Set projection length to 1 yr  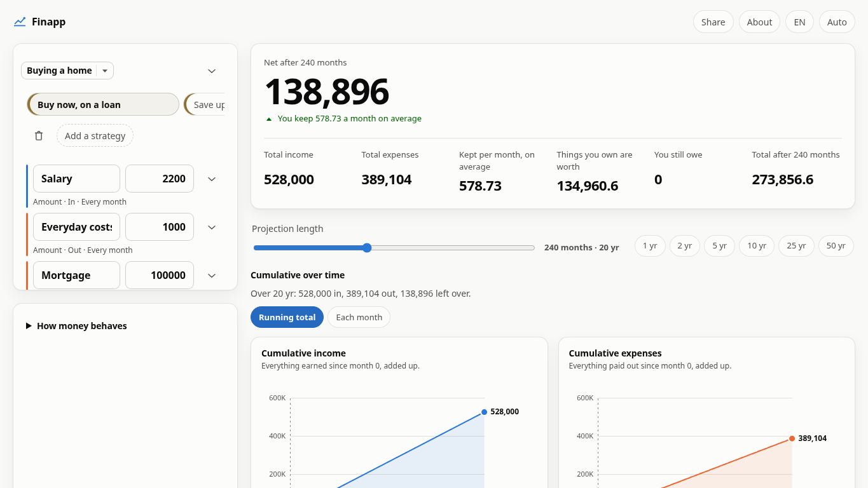point(650,246)
